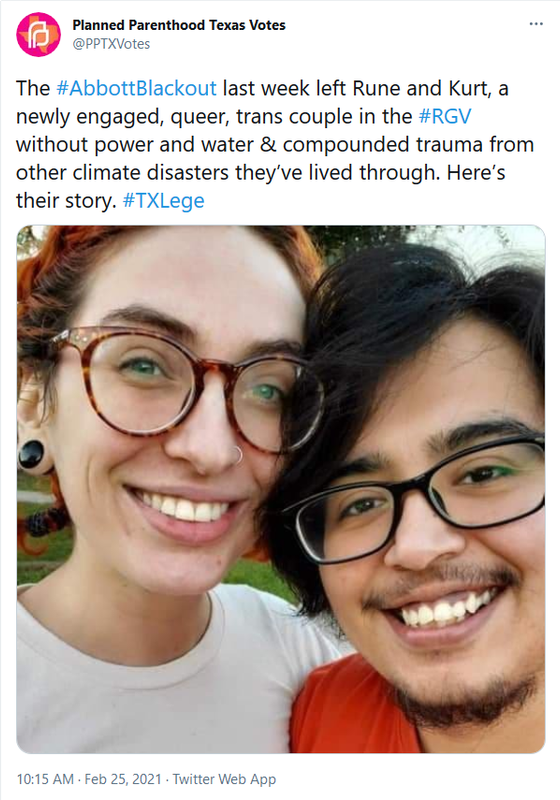Click the Feb 25, 2021 date
The width and height of the screenshot is (560, 800).
click(x=123, y=779)
